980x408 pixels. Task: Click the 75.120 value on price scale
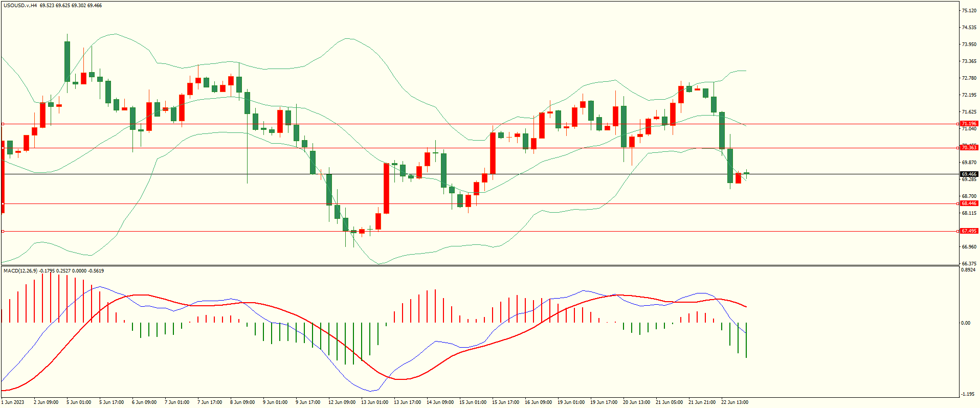(x=968, y=11)
